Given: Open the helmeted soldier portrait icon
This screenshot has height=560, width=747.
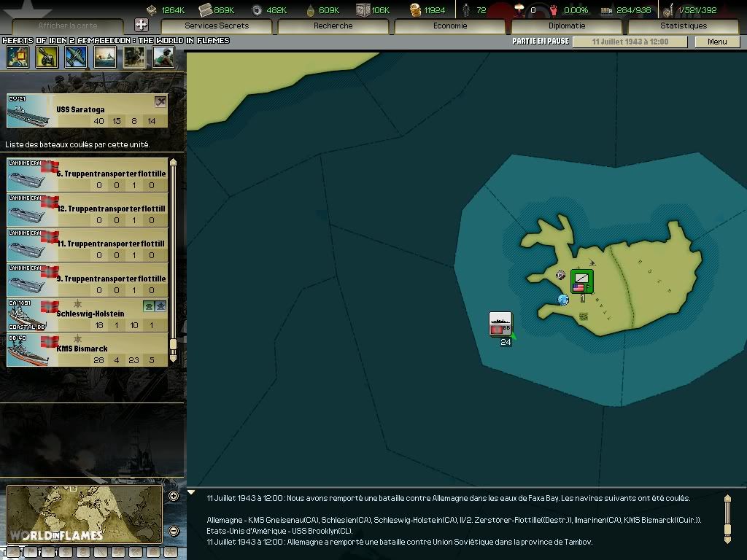Looking at the screenshot, I should pos(163,57).
